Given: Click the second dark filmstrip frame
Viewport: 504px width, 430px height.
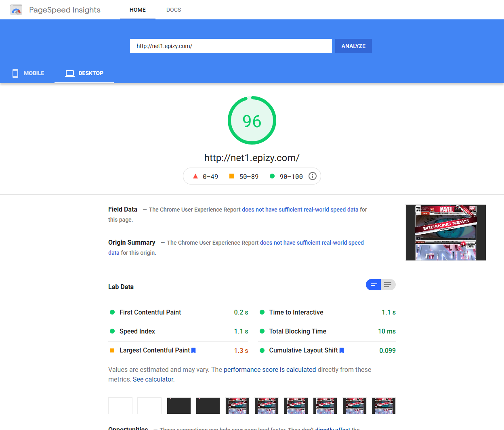Looking at the screenshot, I should (x=208, y=406).
